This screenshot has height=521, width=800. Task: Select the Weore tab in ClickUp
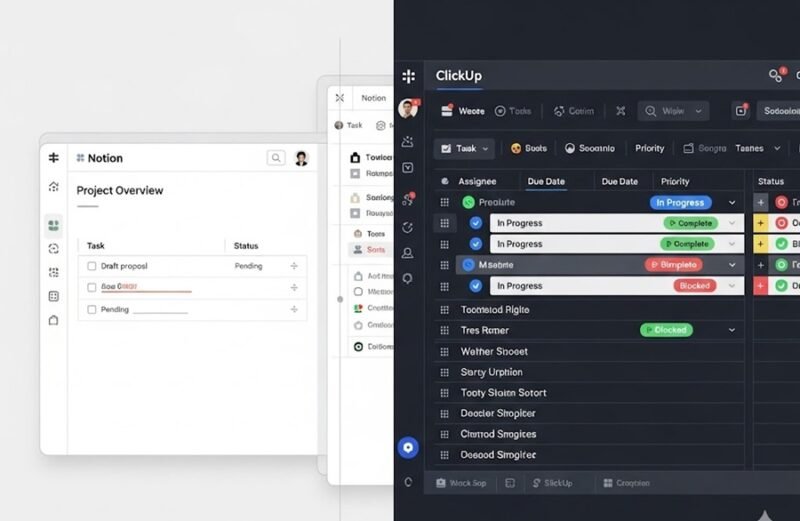(463, 111)
